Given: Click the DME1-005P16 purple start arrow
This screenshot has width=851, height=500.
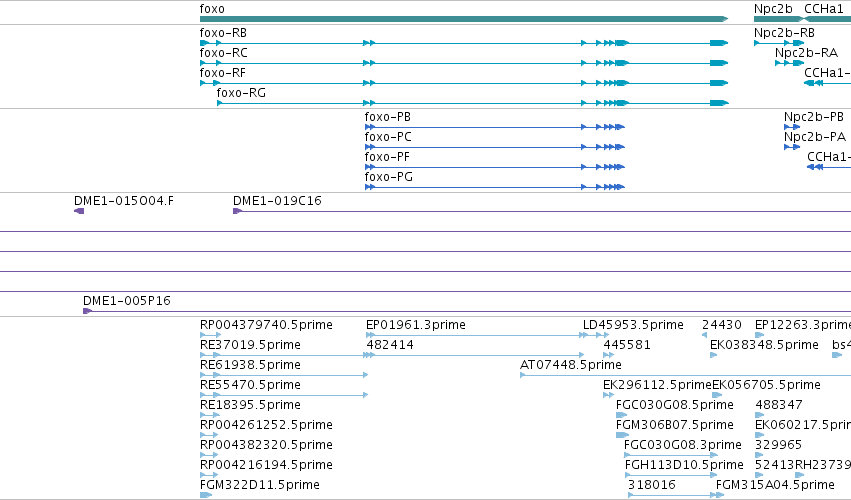Looking at the screenshot, I should [87, 311].
